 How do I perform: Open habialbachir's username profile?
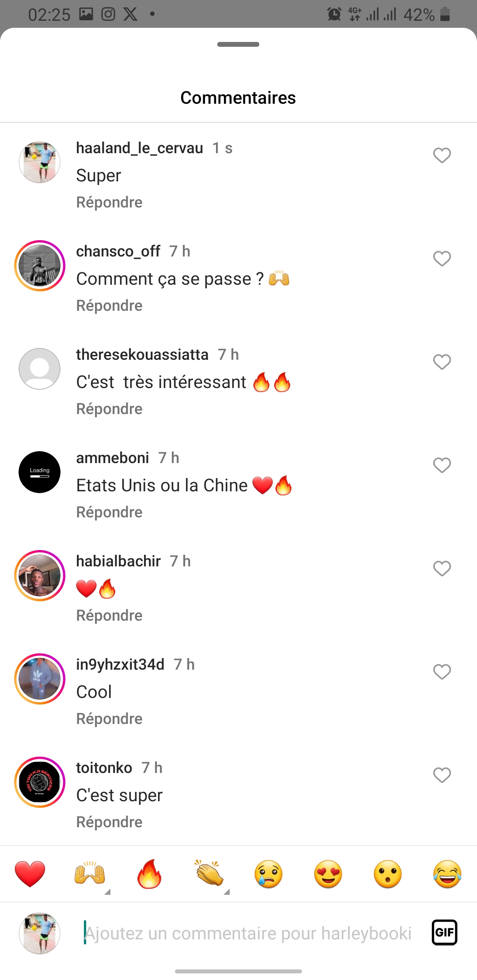pyautogui.click(x=118, y=561)
